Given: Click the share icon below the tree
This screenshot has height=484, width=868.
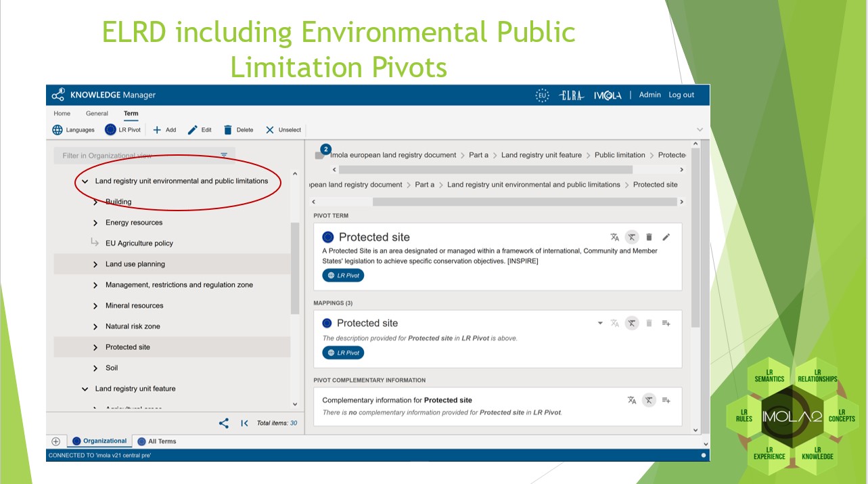Looking at the screenshot, I should tap(224, 423).
